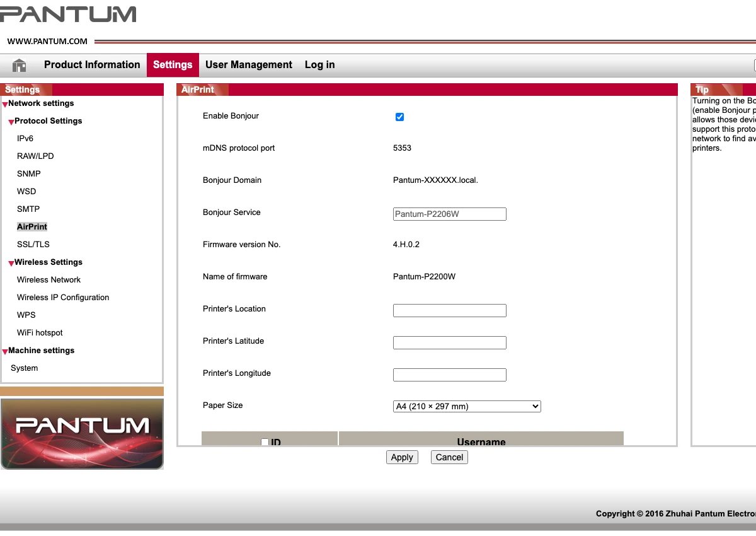Collapse the Wireless Settings tree arrow
Viewport: 756px width, 536px height.
click(11, 264)
